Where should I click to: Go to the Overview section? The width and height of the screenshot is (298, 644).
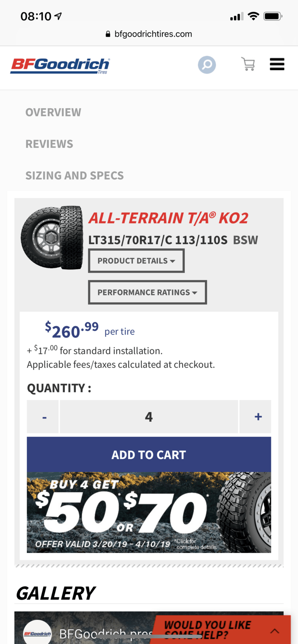[53, 112]
